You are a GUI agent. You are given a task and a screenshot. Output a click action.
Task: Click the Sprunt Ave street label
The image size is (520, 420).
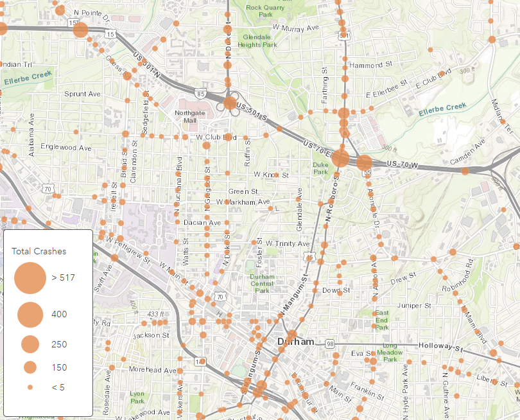(82, 94)
